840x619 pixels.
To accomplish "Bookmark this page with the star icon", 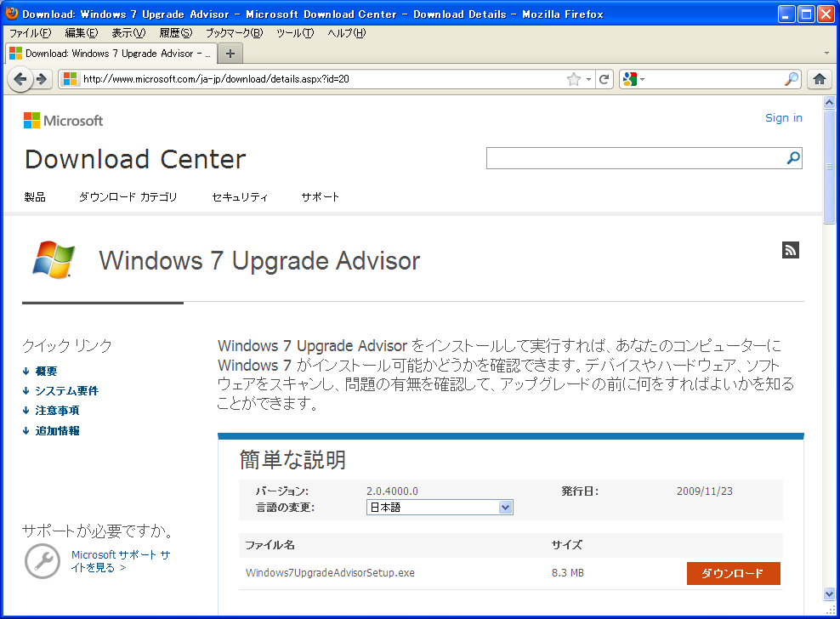I will (x=574, y=79).
